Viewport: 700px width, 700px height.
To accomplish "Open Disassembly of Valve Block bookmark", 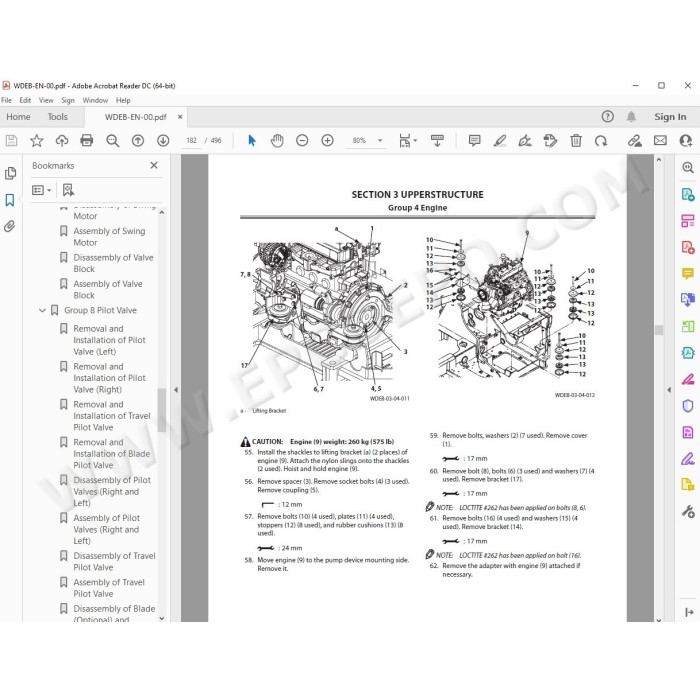I will 113,263.
